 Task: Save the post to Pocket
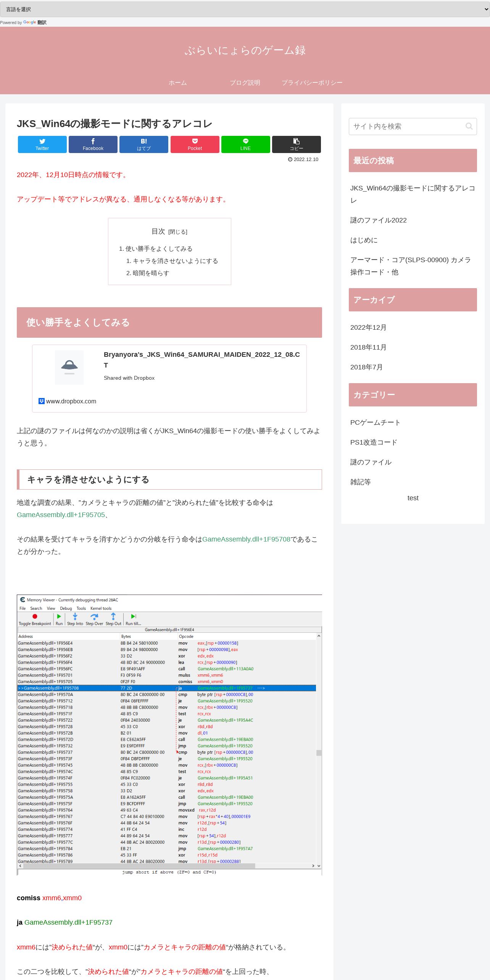click(x=195, y=144)
